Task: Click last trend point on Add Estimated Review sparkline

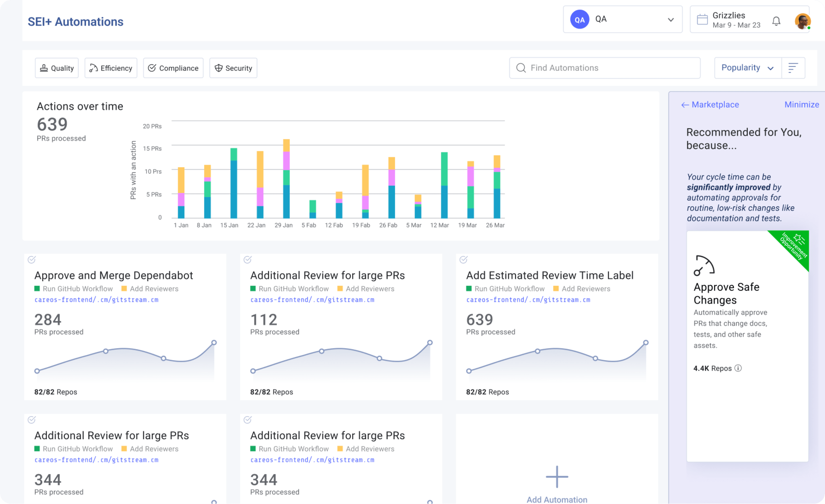Action: coord(646,342)
